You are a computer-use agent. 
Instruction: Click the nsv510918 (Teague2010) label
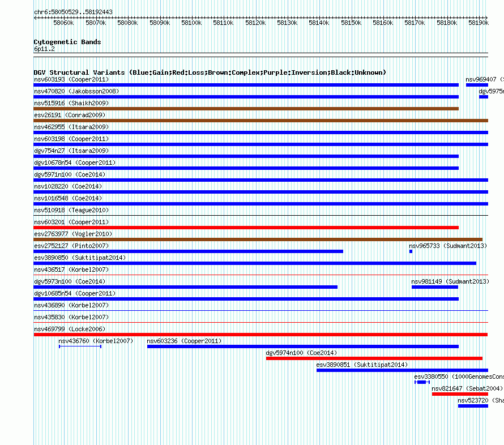pyautogui.click(x=71, y=210)
